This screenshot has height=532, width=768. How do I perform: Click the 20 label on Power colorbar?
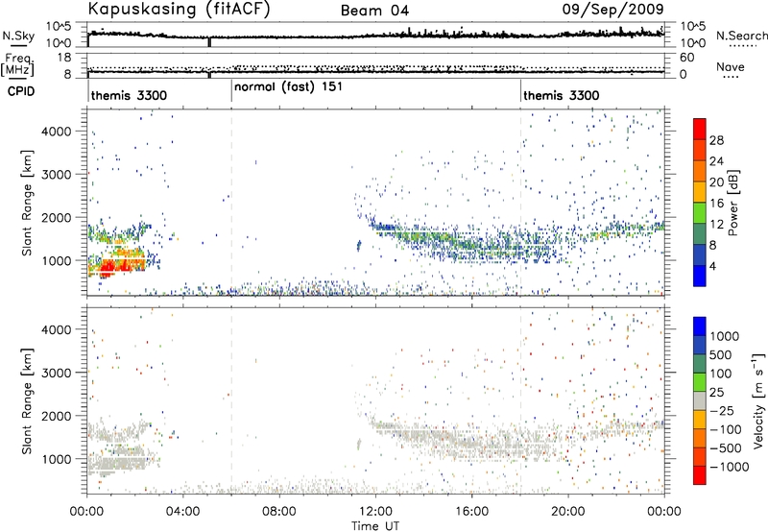coord(716,182)
